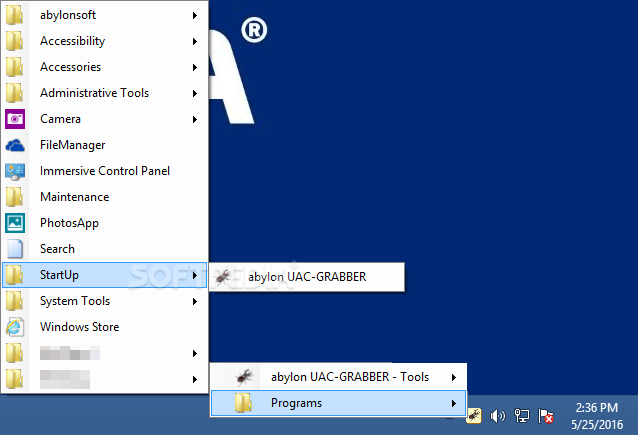Open abylon UAC-GRABBER - Tools entry
The height and width of the screenshot is (435, 638).
pyautogui.click(x=338, y=377)
